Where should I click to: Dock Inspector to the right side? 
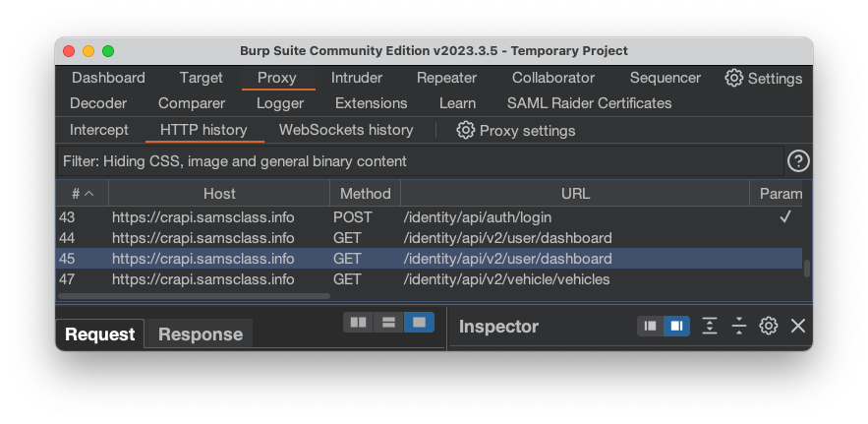pos(677,326)
